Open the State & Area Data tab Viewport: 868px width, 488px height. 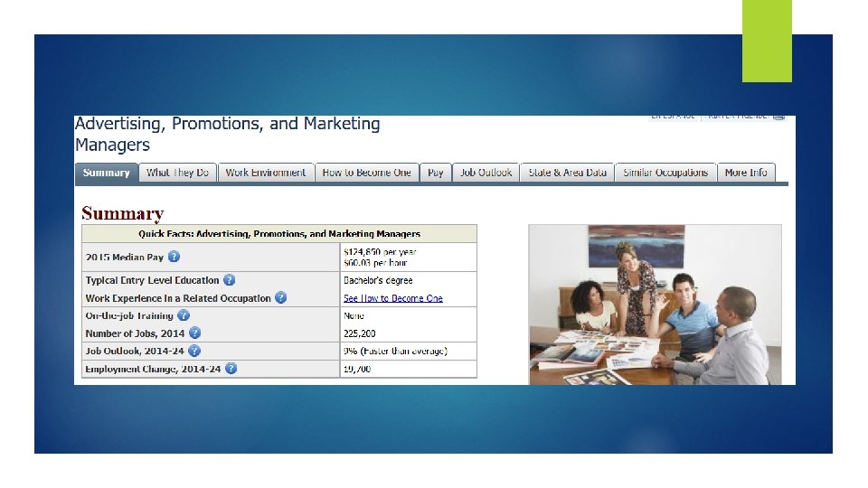tap(568, 173)
